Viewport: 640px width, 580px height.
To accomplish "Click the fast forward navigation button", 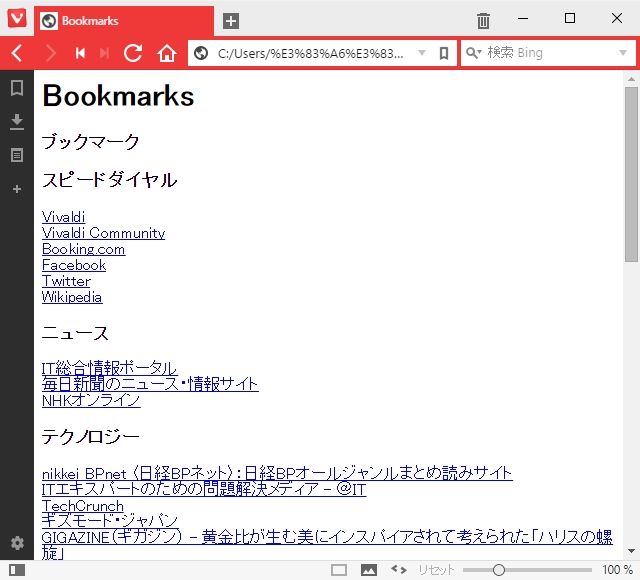I will pos(104,53).
